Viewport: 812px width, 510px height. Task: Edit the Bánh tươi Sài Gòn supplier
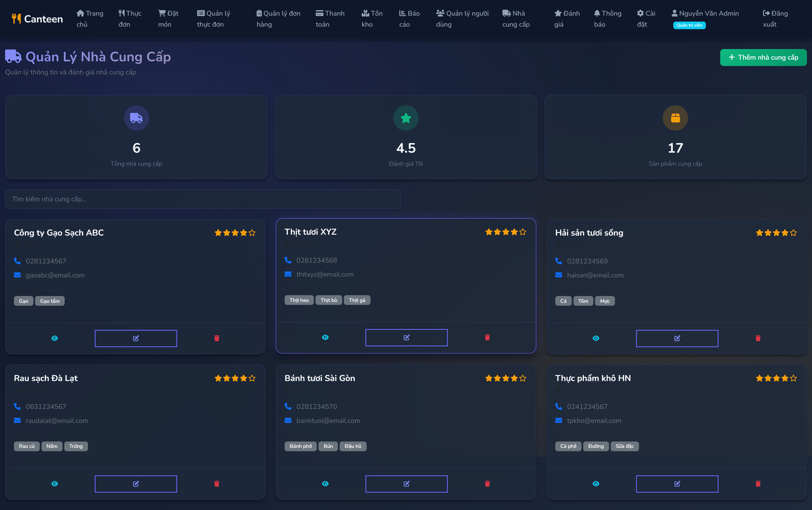coord(407,484)
